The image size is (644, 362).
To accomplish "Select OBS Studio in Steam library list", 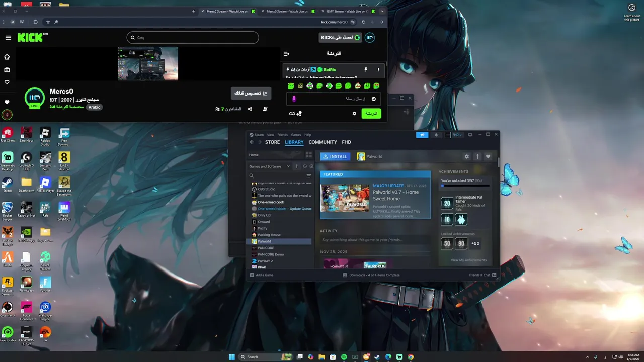I will click(x=280, y=189).
